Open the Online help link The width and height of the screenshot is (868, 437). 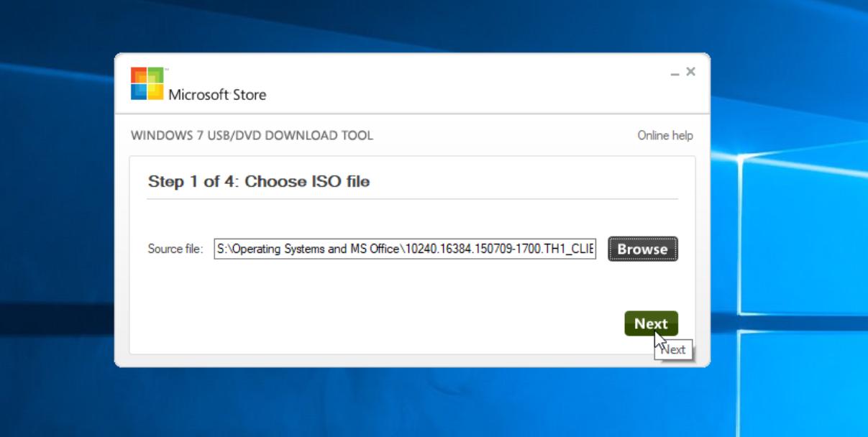(665, 135)
